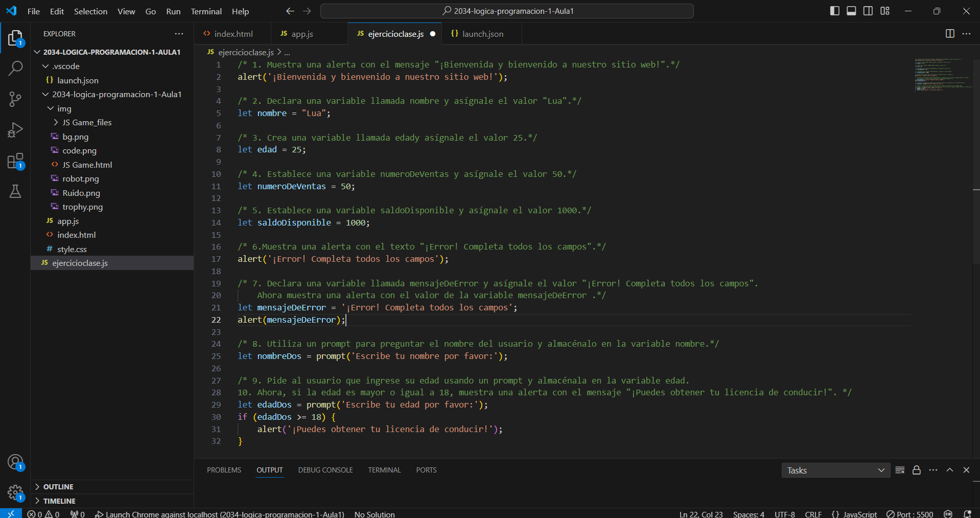Switch to the DEBUG CONSOLE panel tab
The width and height of the screenshot is (980, 518).
(325, 470)
